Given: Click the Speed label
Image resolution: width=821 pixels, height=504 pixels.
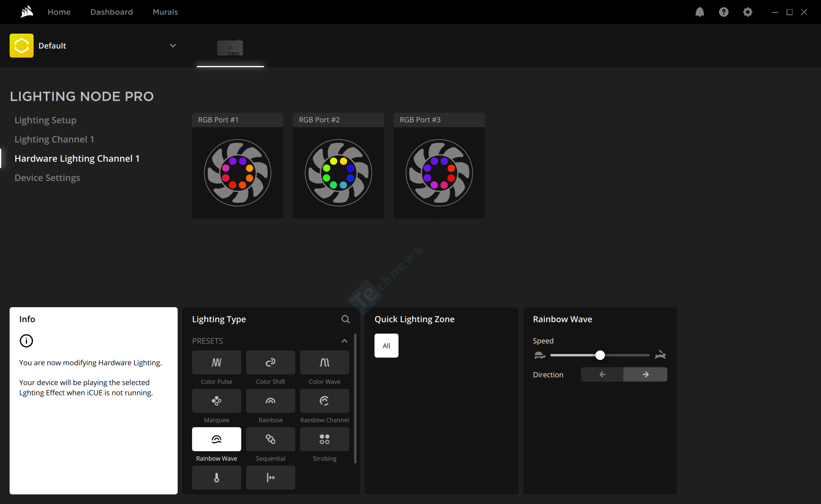Looking at the screenshot, I should click(x=543, y=341).
